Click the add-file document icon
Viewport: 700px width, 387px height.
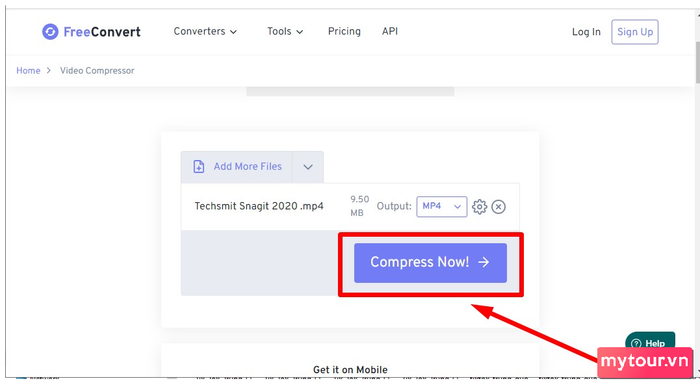click(199, 166)
